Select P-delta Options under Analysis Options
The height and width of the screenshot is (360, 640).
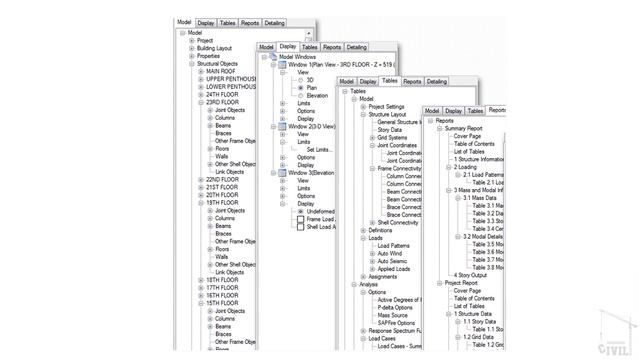click(x=395, y=308)
